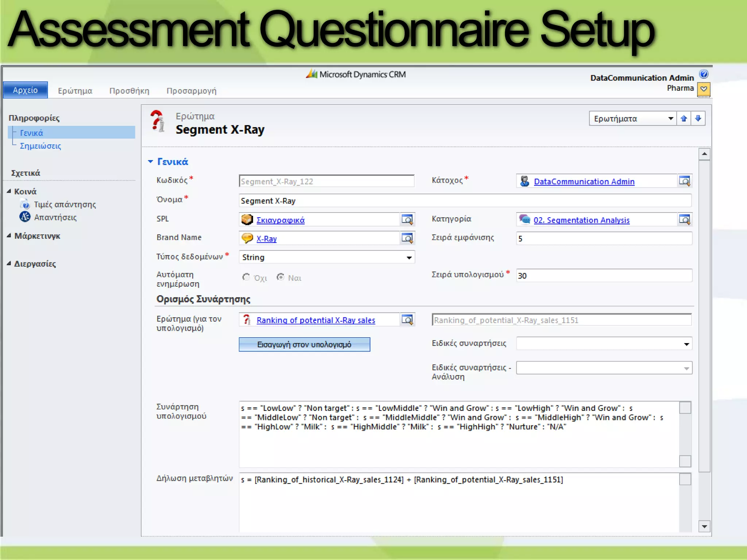Open the help question mark icon
Viewport: 747px width, 560px height.
[704, 74]
